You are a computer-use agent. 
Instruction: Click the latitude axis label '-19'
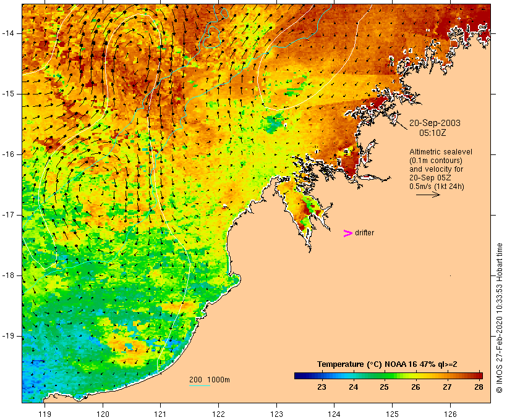pyautogui.click(x=8, y=336)
